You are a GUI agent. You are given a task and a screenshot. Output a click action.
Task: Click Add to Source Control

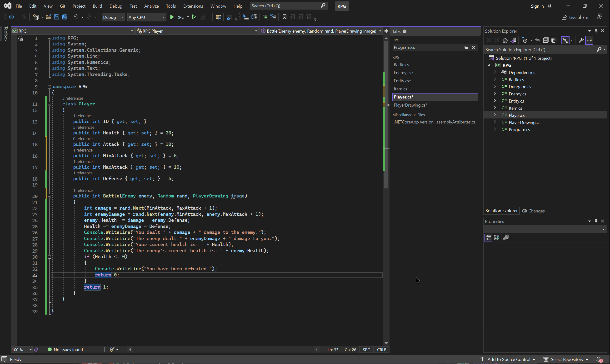pyautogui.click(x=508, y=359)
